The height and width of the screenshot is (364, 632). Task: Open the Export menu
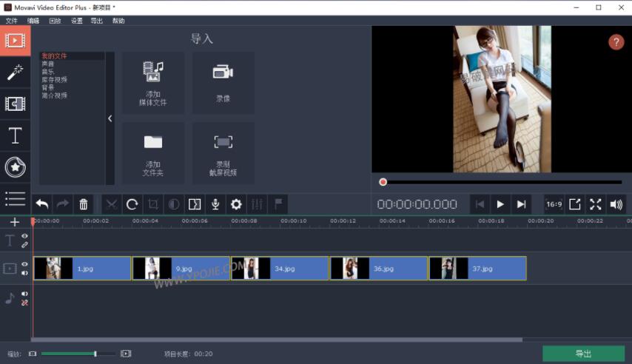(x=96, y=21)
